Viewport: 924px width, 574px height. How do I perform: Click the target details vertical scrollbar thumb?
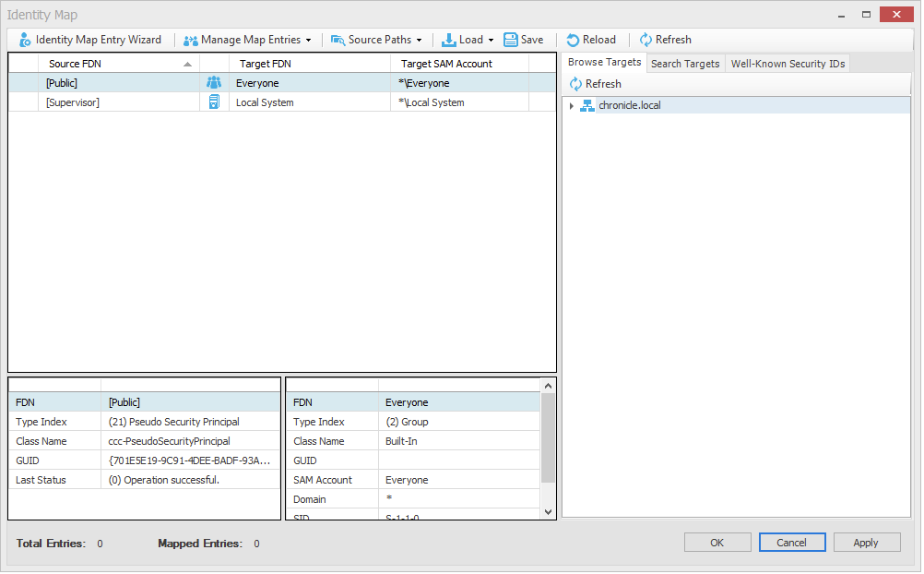coord(548,437)
